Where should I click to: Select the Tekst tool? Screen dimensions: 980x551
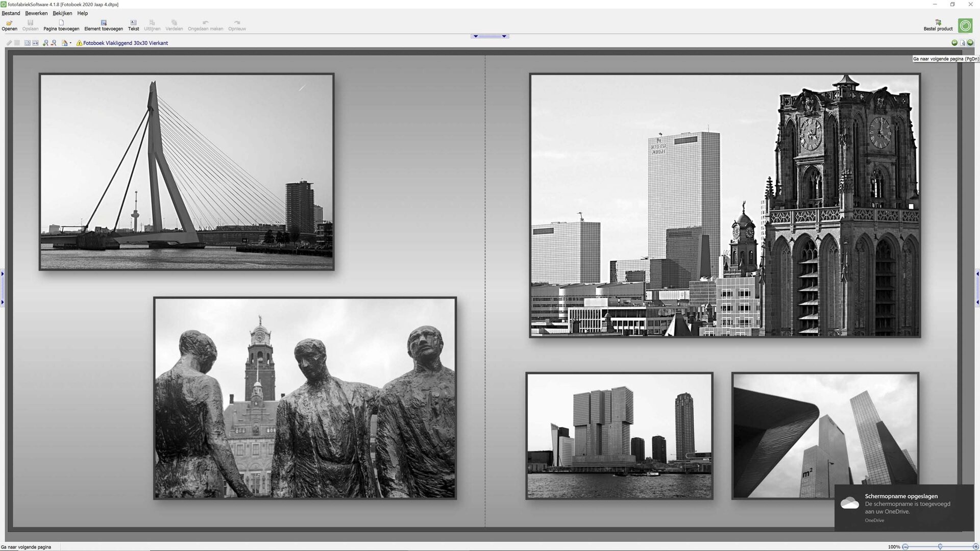tap(133, 23)
